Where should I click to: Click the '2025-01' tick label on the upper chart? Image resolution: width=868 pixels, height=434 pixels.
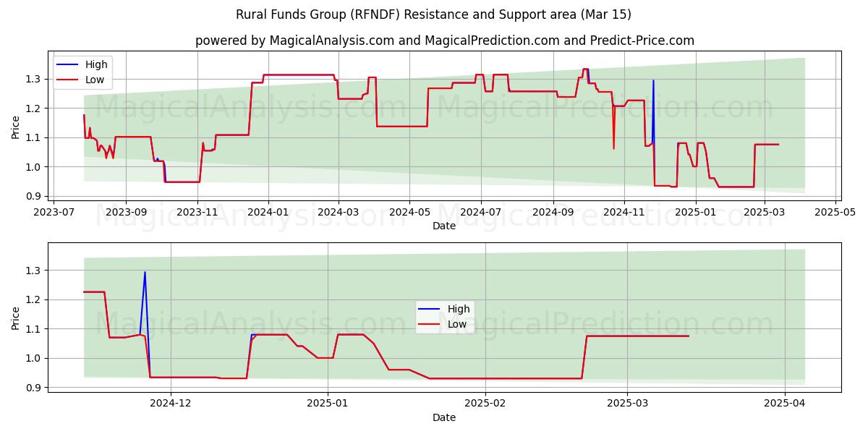696,213
